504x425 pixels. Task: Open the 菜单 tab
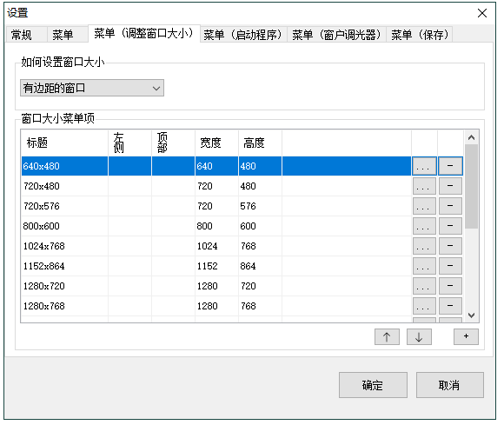(68, 35)
